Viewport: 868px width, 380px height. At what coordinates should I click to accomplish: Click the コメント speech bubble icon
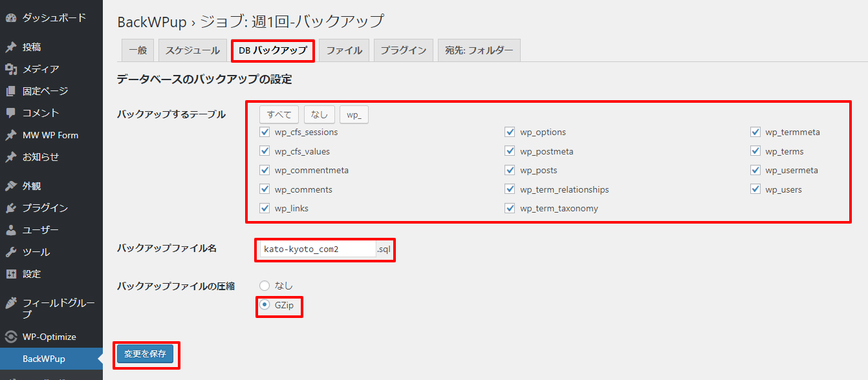pyautogui.click(x=10, y=113)
